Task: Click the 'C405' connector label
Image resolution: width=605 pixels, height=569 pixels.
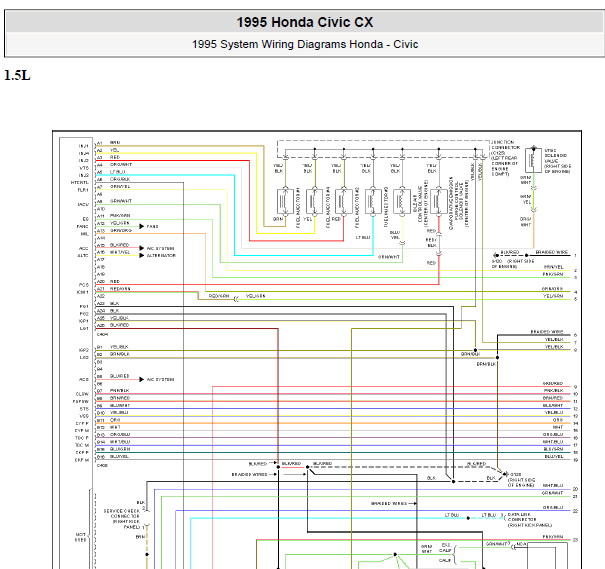Action: (x=102, y=466)
